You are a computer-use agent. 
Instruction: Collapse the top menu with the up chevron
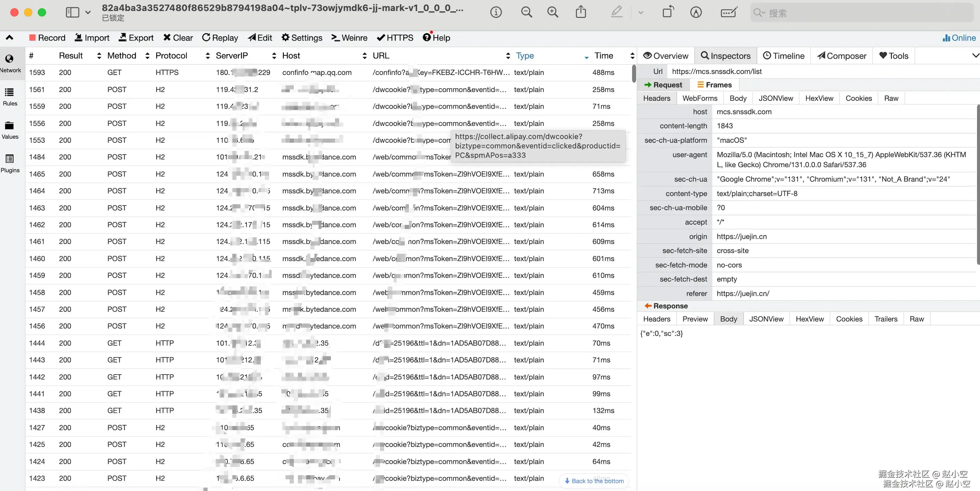coord(10,37)
